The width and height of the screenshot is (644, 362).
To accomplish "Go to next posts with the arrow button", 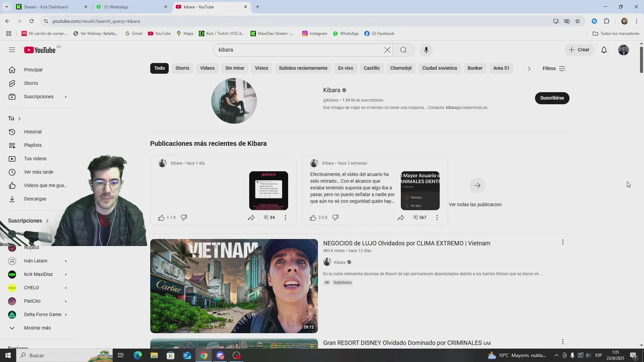I will (477, 186).
